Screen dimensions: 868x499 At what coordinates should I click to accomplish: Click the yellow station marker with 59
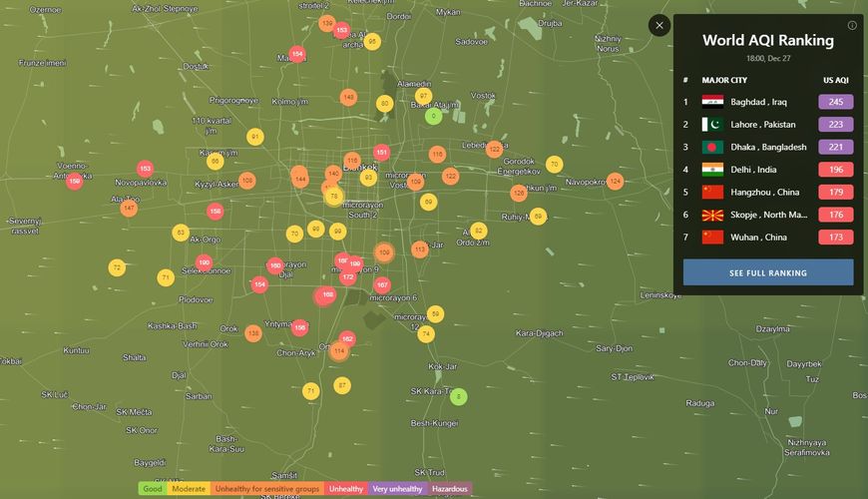[434, 314]
